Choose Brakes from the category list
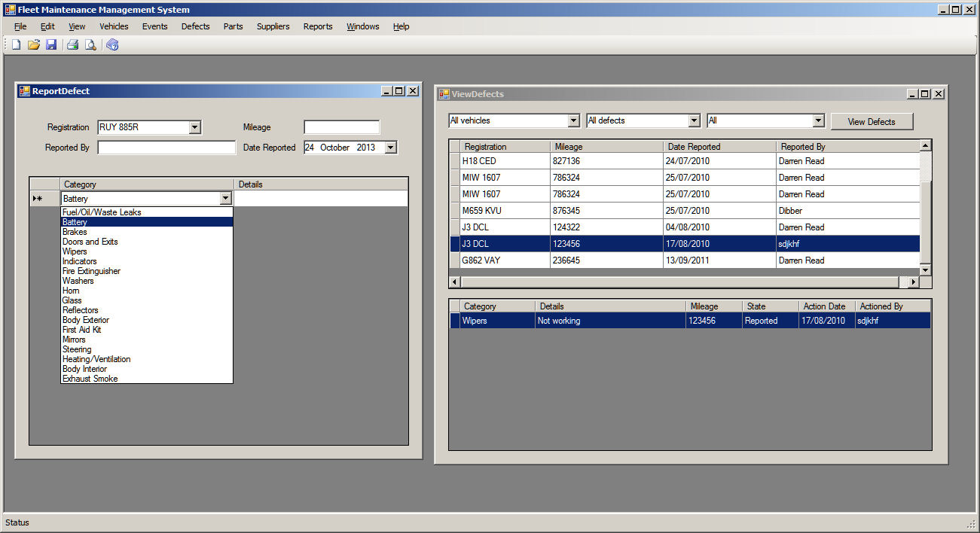This screenshot has height=533, width=980. [x=75, y=232]
